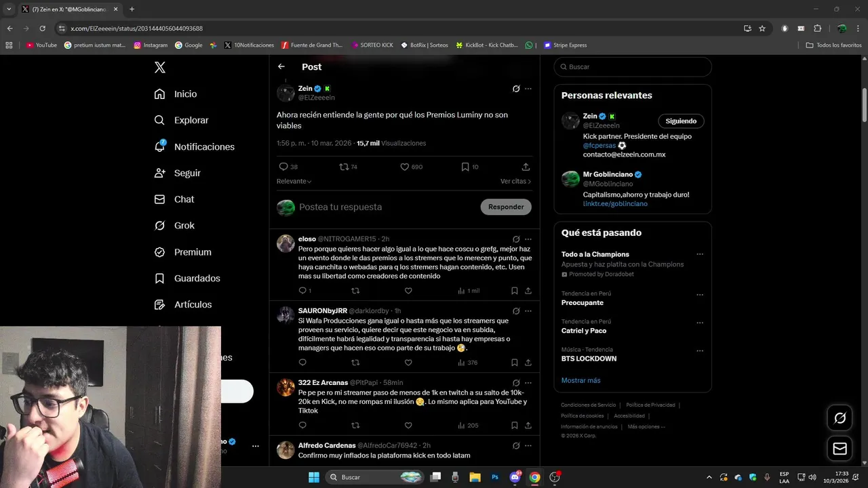868x488 pixels.
Task: Open Grok icon on Zein's post header
Action: [516, 89]
